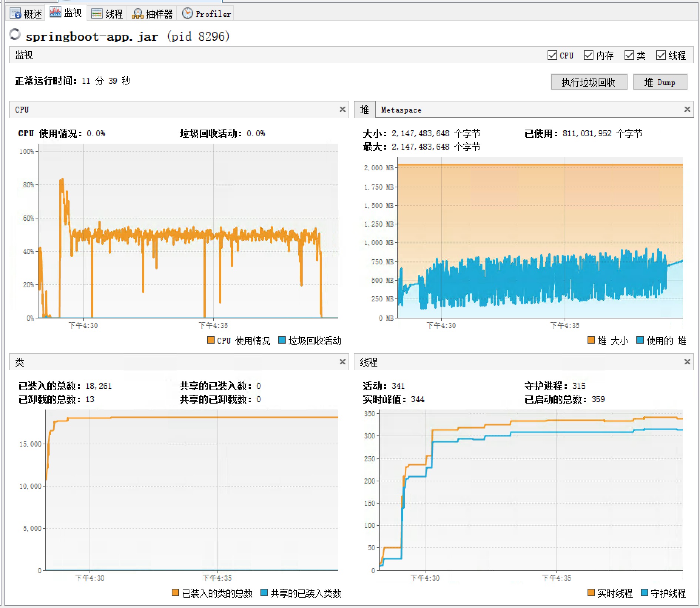Close the 线程 threads graph panel
This screenshot has width=700, height=608.
pos(687,362)
